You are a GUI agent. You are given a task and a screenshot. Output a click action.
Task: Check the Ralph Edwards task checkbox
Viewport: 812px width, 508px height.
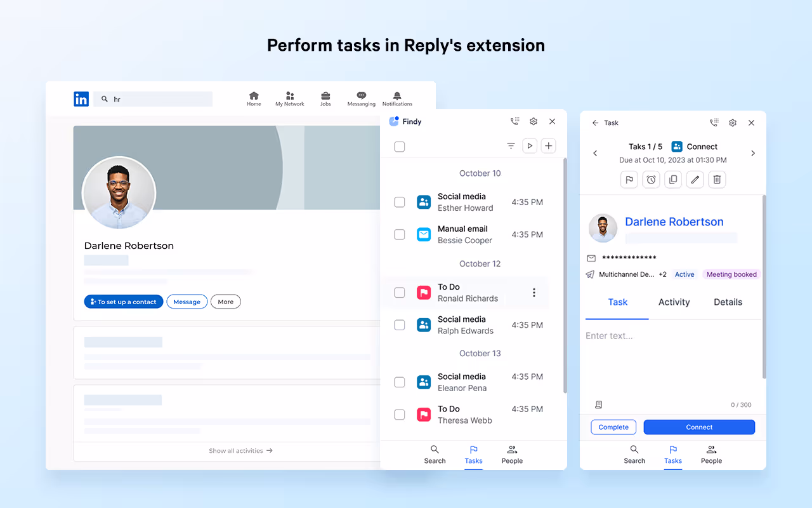[x=400, y=325]
